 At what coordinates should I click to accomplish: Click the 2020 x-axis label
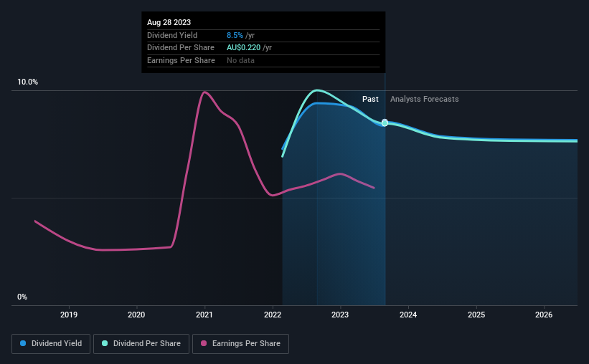(x=136, y=315)
